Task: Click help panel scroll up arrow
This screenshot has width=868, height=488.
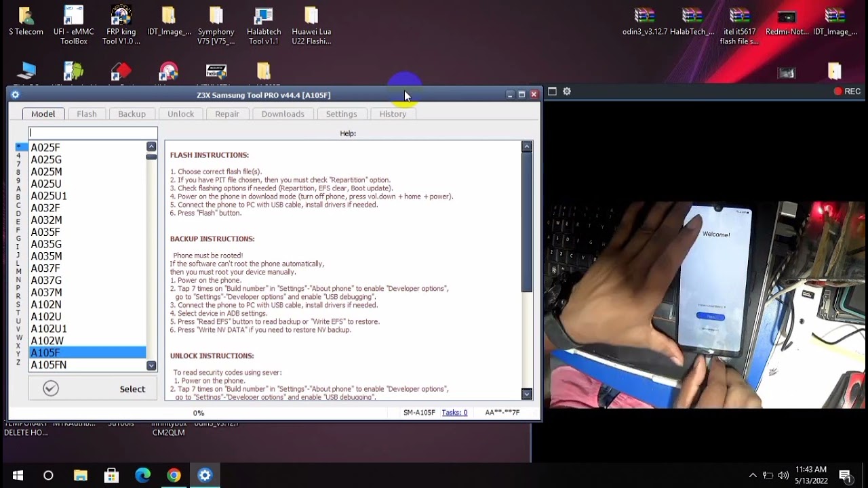Action: point(527,146)
